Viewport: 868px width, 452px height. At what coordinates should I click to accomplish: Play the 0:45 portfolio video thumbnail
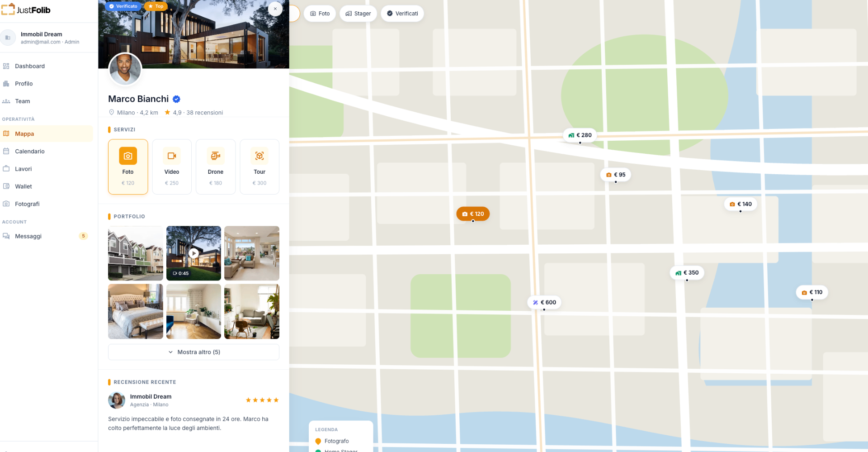[193, 253]
